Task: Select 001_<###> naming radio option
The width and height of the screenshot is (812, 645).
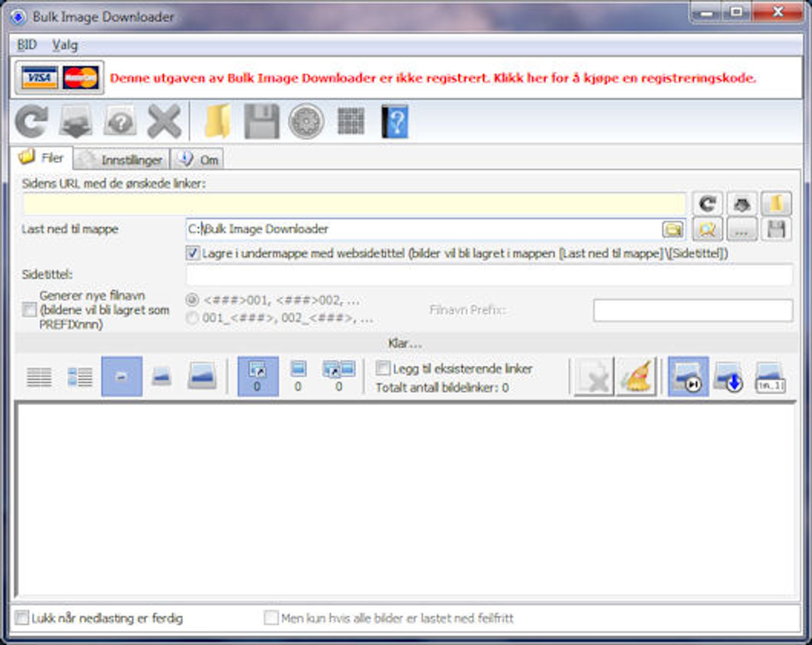Action: tap(192, 317)
